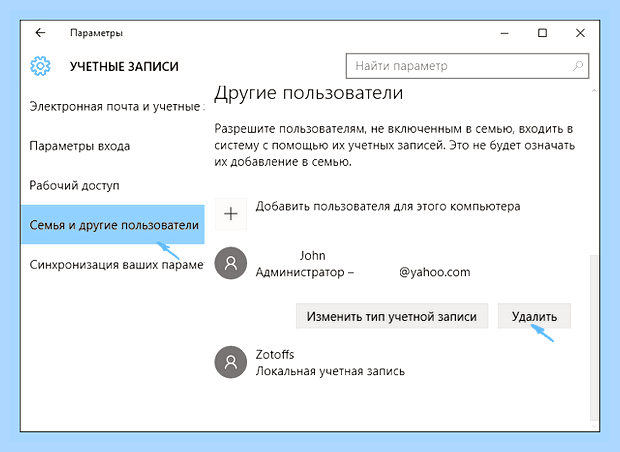The height and width of the screenshot is (452, 620).
Task: Click the vertical scrollbar thumb
Action: click(x=594, y=338)
